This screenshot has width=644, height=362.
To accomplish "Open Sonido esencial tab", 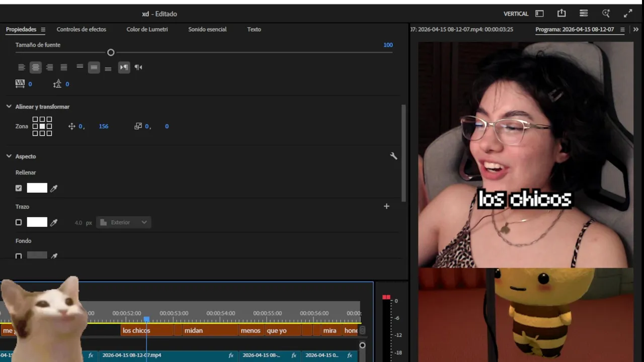I will click(207, 30).
